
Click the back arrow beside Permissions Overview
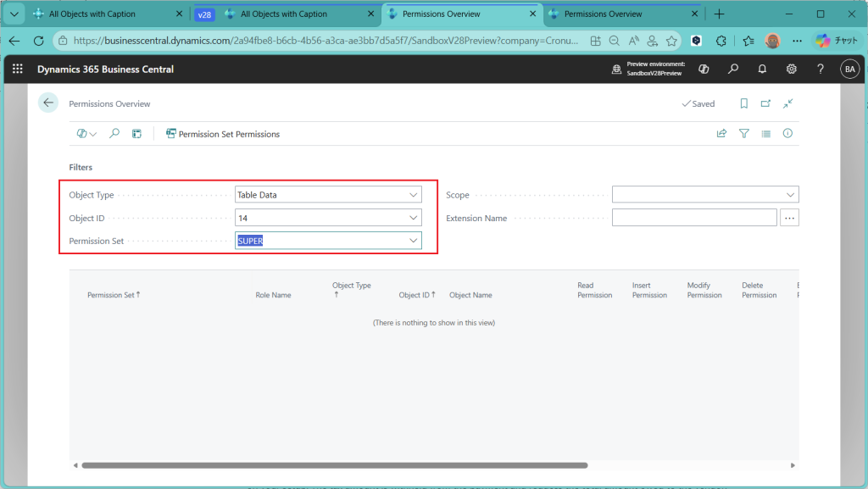point(48,103)
